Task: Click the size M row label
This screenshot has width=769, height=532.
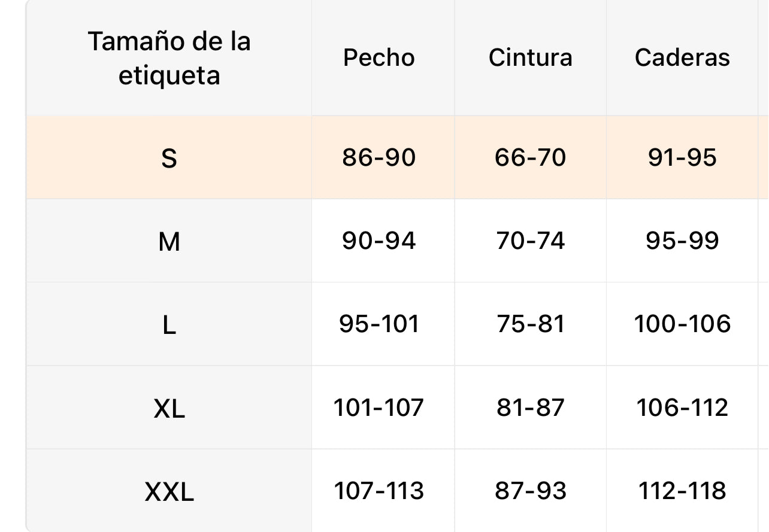Action: tap(169, 242)
